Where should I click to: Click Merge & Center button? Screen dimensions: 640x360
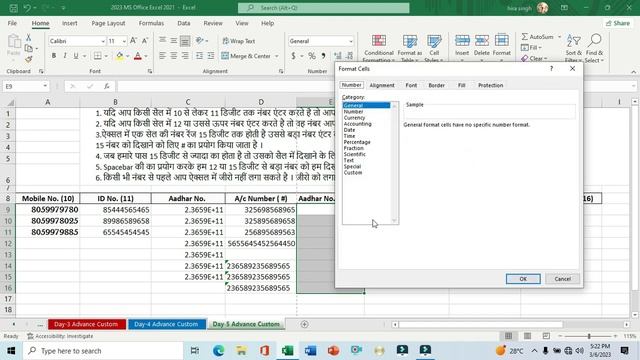click(247, 56)
